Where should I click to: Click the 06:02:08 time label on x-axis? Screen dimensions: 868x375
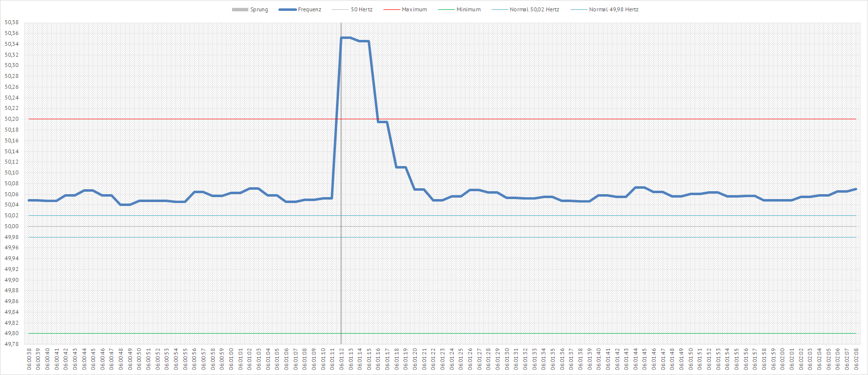click(x=856, y=359)
